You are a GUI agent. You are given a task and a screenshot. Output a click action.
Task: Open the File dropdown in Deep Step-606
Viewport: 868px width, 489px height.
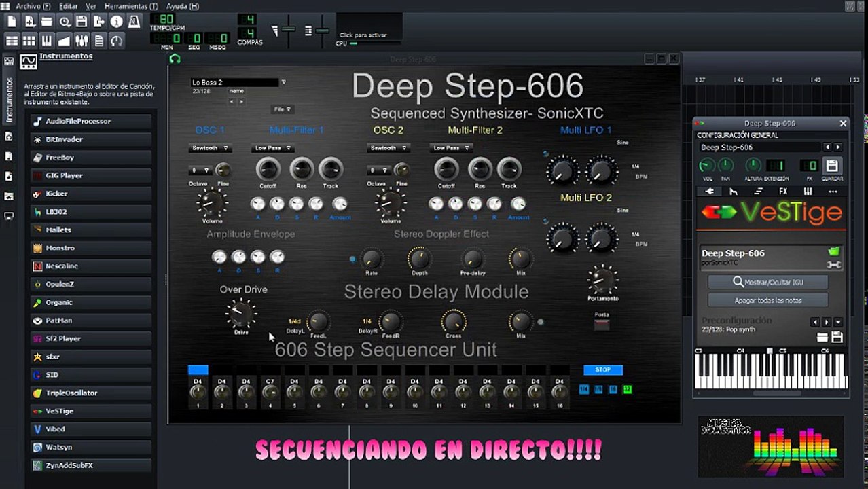point(282,109)
